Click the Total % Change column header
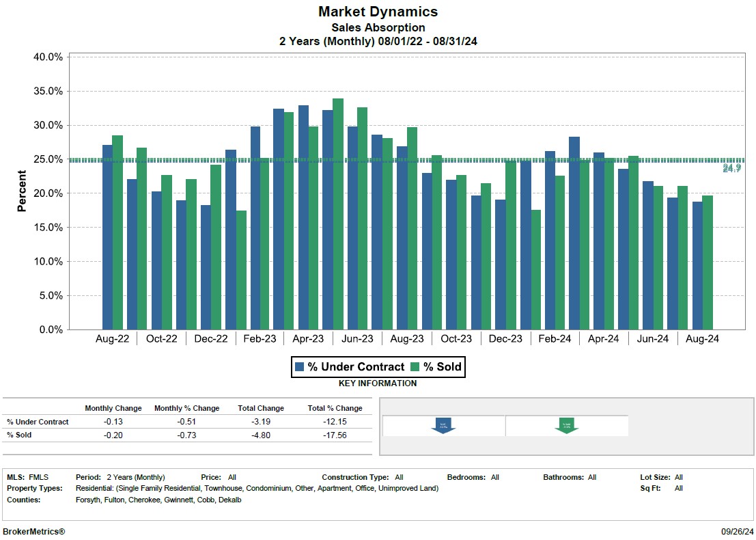Image resolution: width=756 pixels, height=540 pixels. click(x=335, y=408)
